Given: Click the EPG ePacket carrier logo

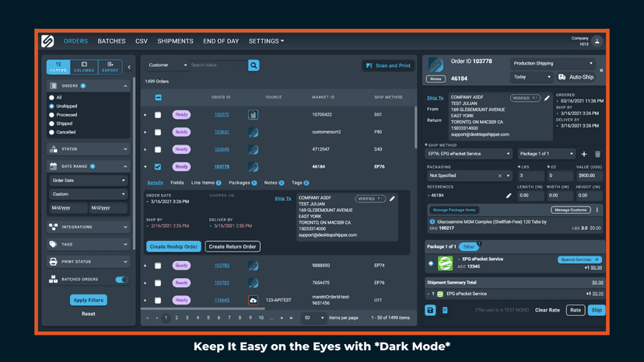Looking at the screenshot, I should click(445, 263).
